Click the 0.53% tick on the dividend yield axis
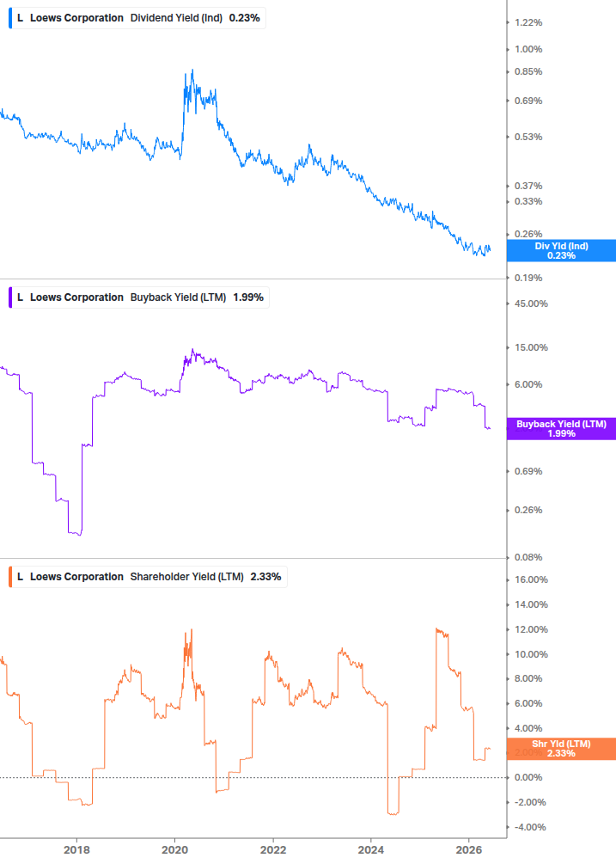 [x=528, y=137]
